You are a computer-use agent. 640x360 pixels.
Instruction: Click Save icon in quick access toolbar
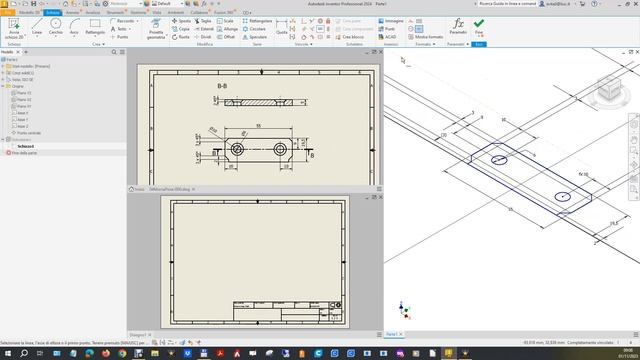click(x=34, y=4)
